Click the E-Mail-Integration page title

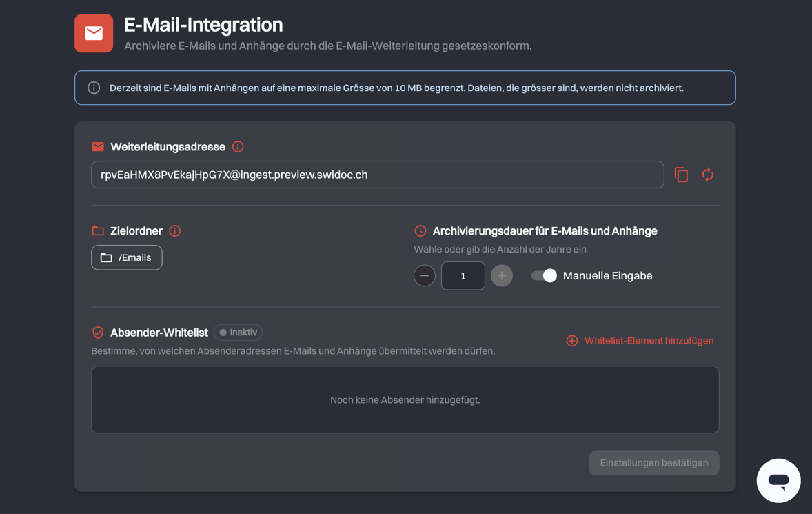pos(203,25)
